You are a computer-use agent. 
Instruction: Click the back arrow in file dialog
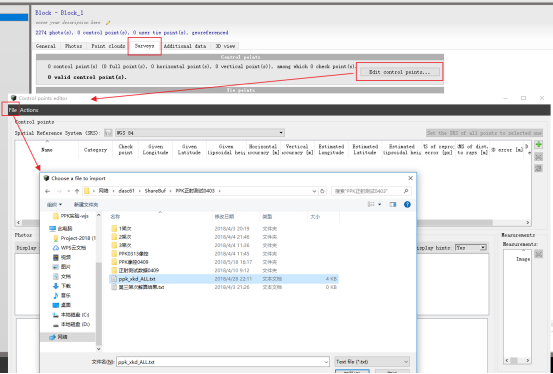pos(48,191)
